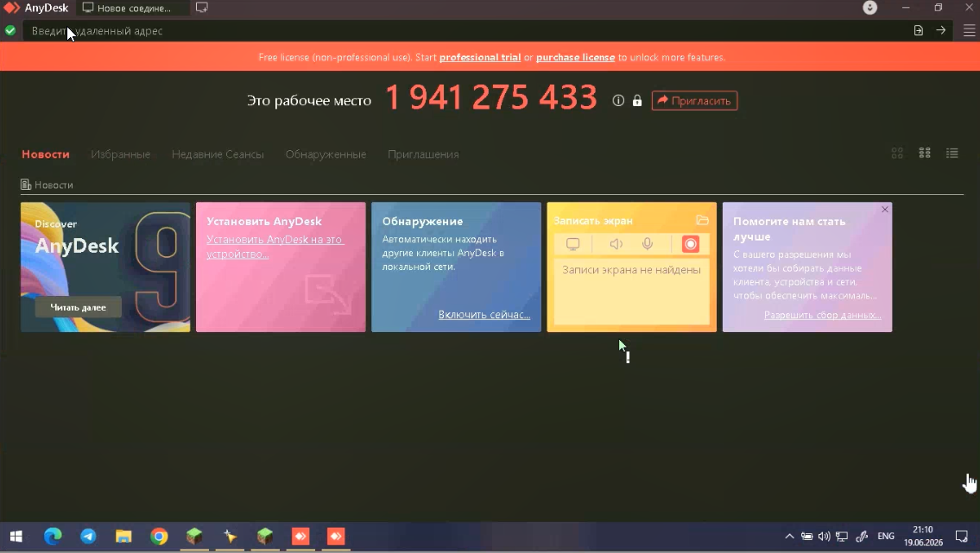Click the Пригласить button
Viewport: 980px width, 553px height.
[x=694, y=100]
